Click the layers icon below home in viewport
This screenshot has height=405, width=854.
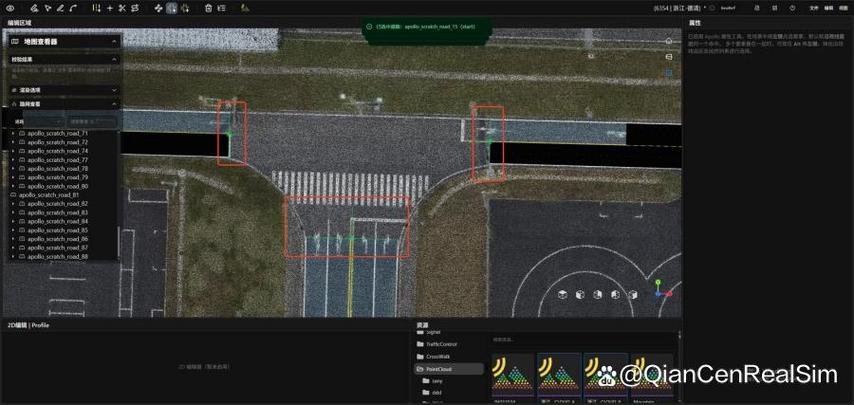point(669,57)
